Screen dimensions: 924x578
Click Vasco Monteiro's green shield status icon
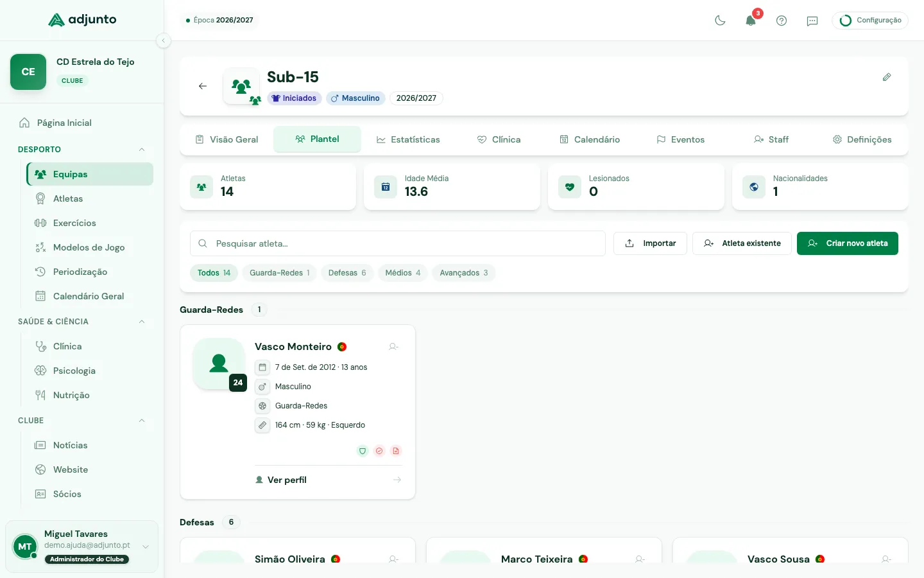(x=363, y=451)
